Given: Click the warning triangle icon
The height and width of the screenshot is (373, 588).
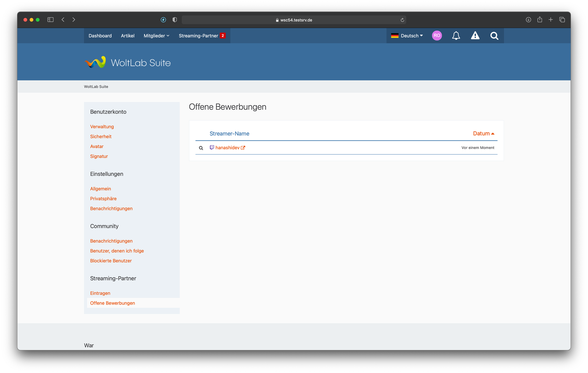Looking at the screenshot, I should click(x=475, y=36).
